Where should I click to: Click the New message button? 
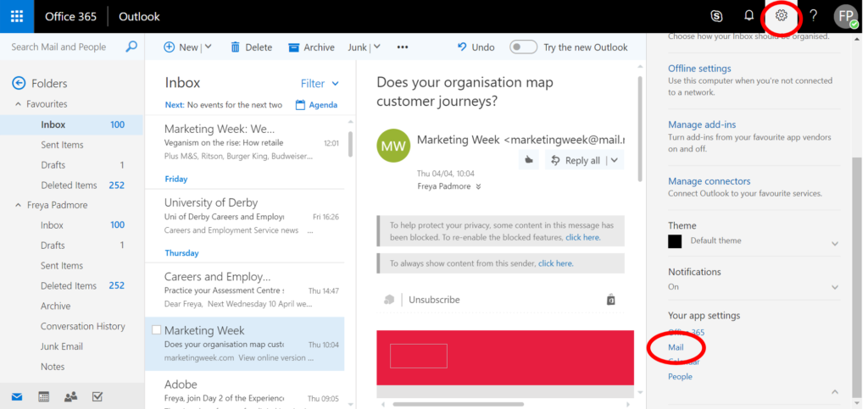point(181,47)
